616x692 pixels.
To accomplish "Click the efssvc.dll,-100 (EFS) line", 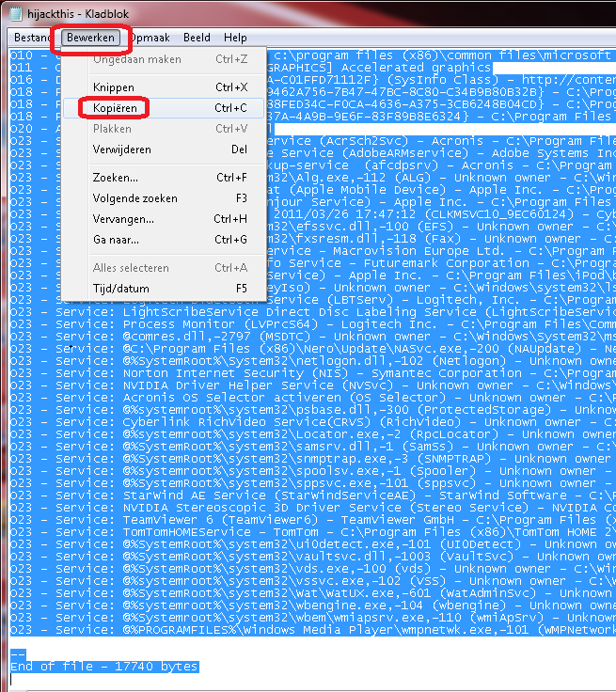I will [442, 227].
